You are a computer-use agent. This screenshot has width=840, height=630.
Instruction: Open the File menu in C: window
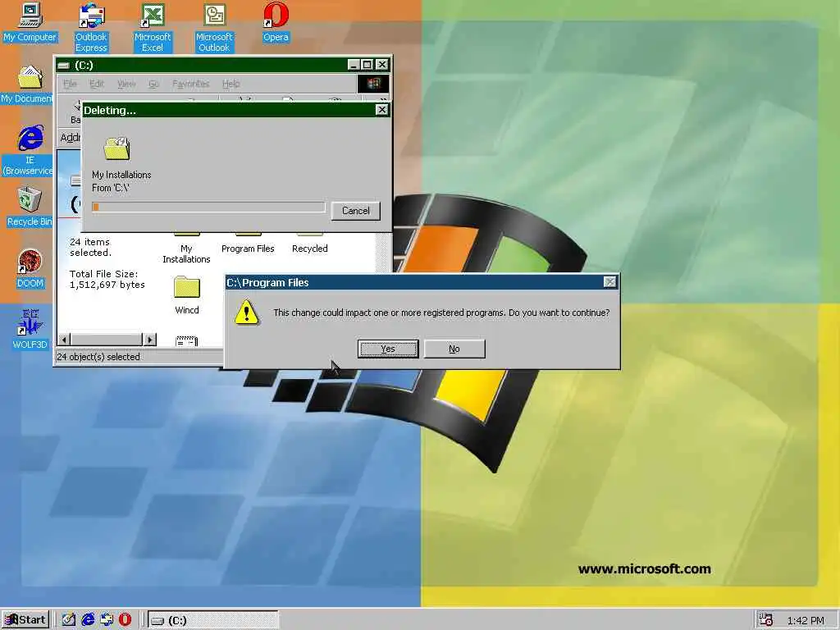(71, 84)
